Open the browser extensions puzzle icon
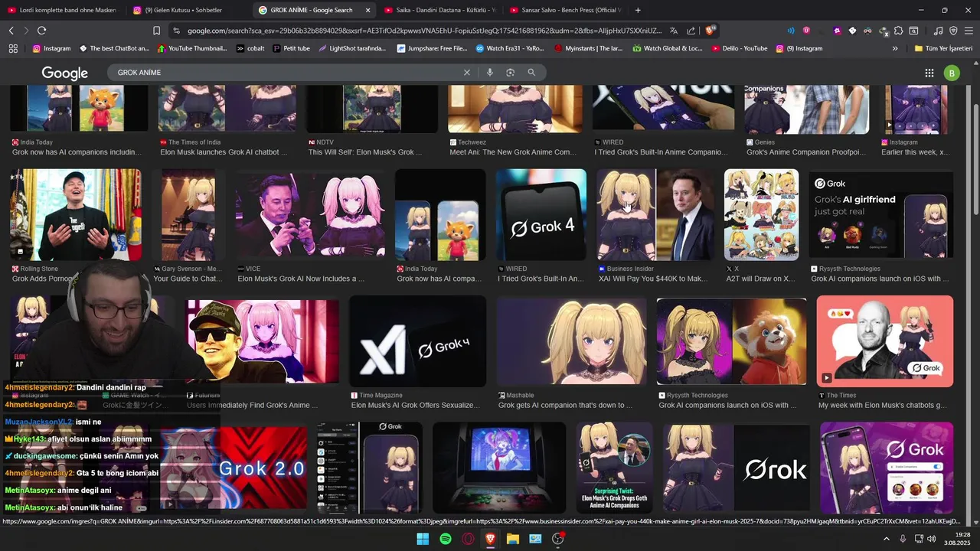The width and height of the screenshot is (980, 551). tap(899, 31)
